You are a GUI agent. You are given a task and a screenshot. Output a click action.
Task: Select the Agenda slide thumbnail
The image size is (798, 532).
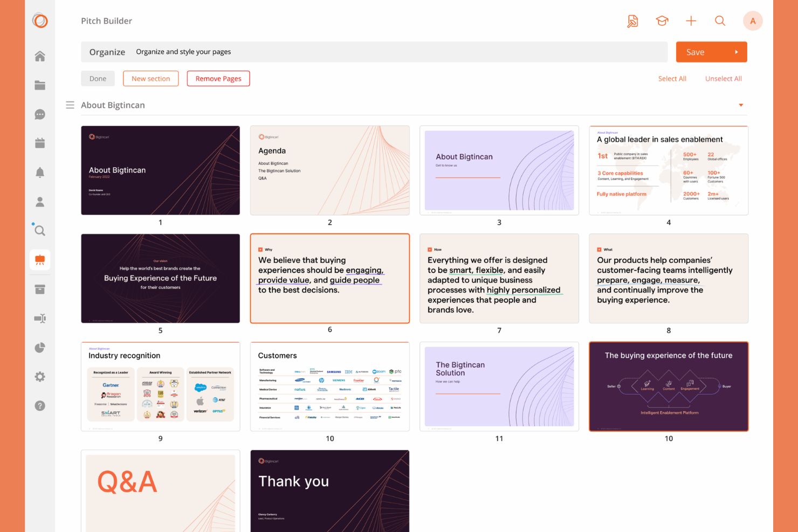point(330,170)
